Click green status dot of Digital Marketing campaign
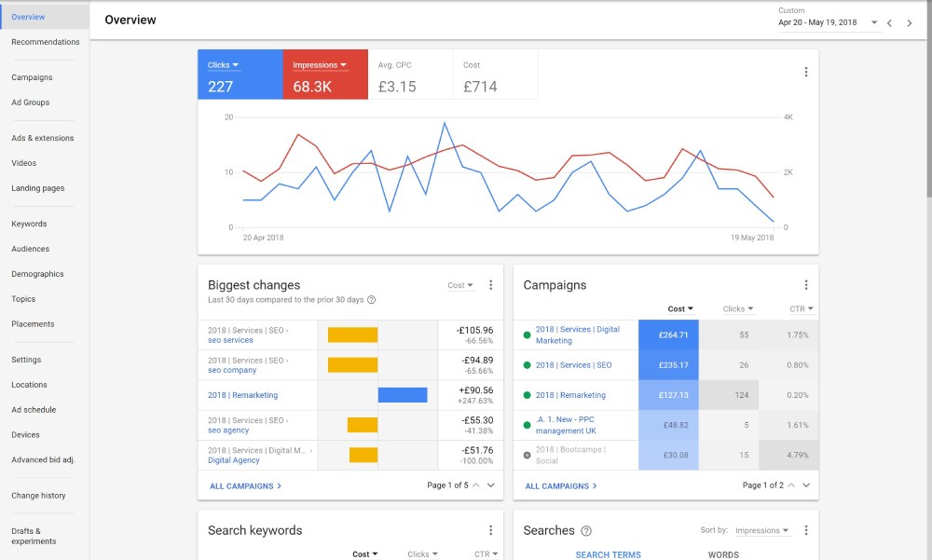 click(527, 335)
